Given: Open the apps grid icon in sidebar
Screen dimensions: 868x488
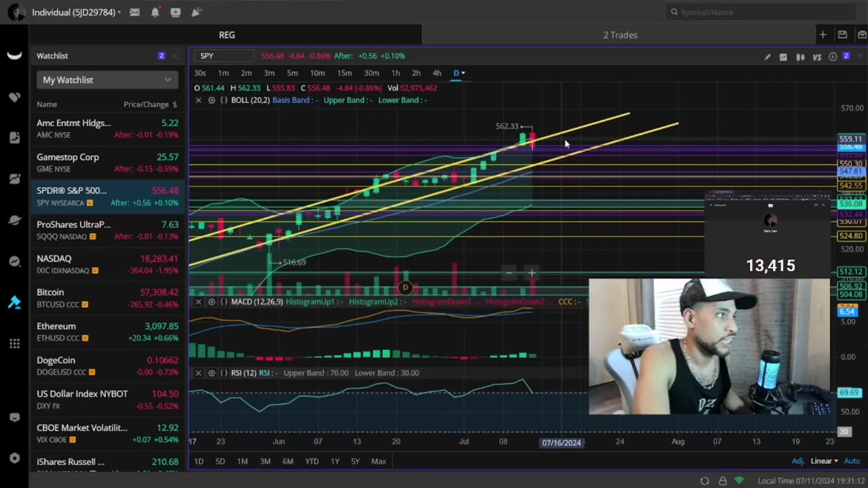Looking at the screenshot, I should pos(14,344).
